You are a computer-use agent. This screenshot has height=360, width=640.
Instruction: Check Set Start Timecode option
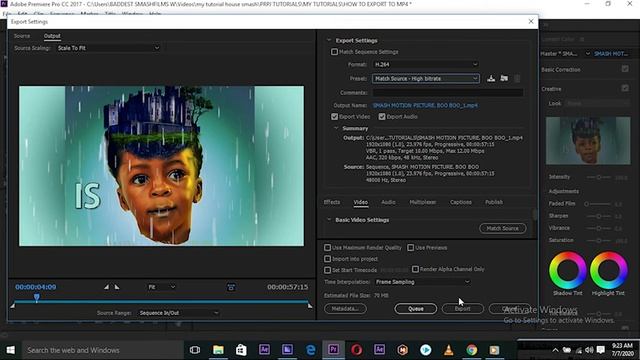point(327,270)
